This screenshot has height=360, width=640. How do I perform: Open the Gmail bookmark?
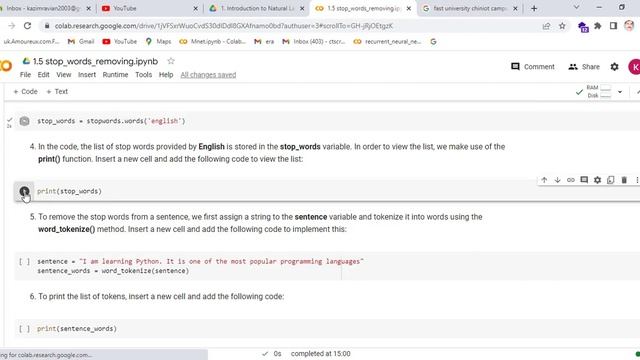click(81, 42)
